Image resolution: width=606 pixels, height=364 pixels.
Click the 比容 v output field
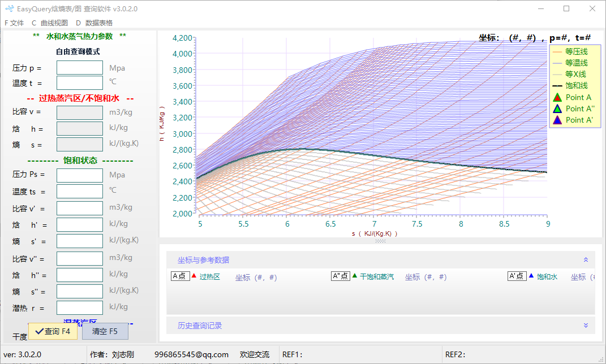point(80,112)
